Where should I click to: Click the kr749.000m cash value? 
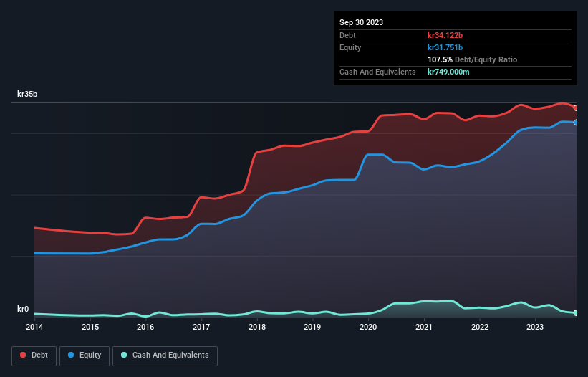coord(448,72)
